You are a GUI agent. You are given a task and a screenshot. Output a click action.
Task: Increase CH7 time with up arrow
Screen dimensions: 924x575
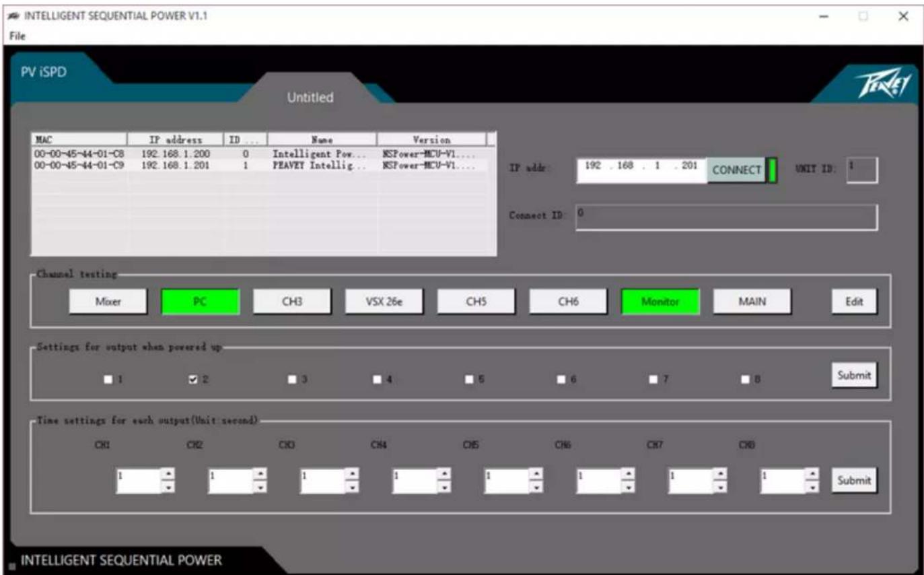721,475
